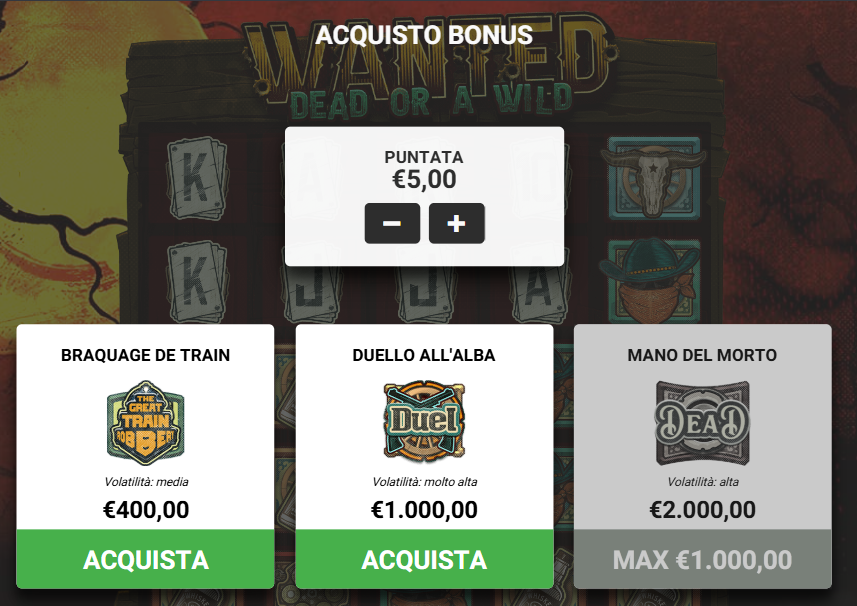Viewport: 857px width, 606px height.
Task: Click the Duel crossed-pistols badge icon
Action: point(424,421)
